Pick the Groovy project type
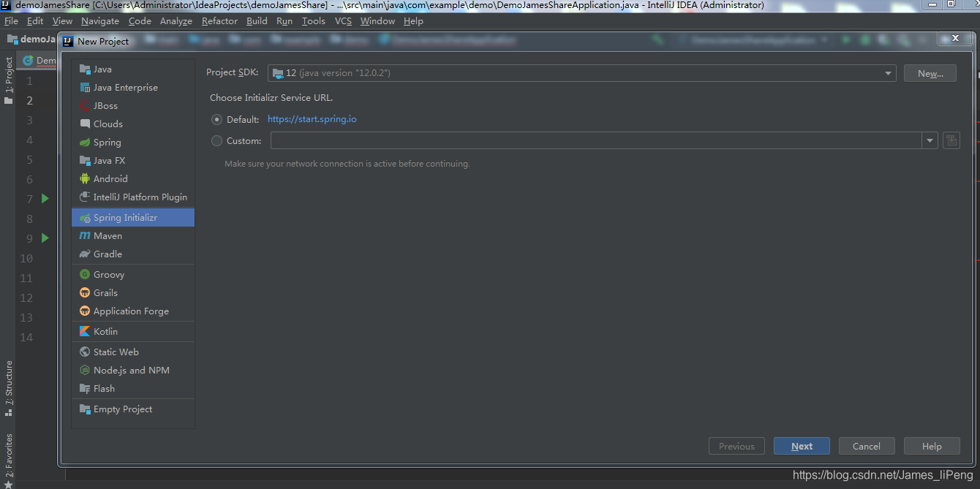Viewport: 980px width, 489px height. click(x=133, y=275)
